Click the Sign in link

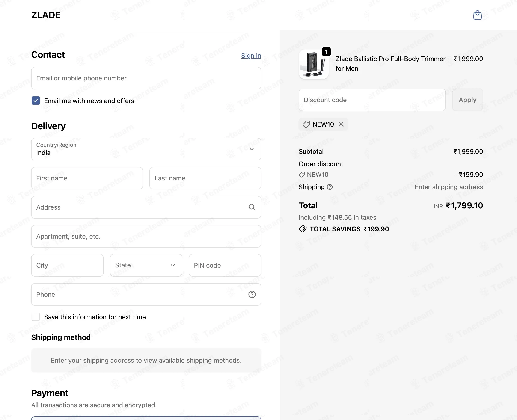point(251,56)
